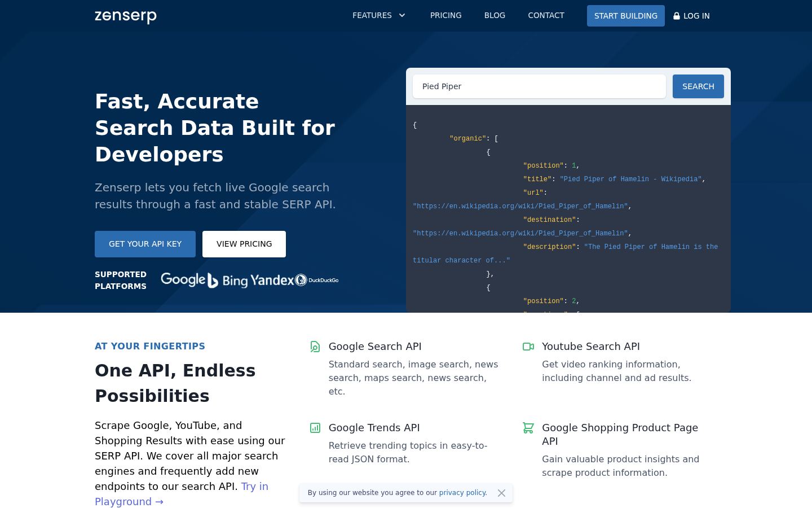Click the One API, Endless Possibilities heading
Viewport: 812px width, 508px height.
click(x=175, y=383)
